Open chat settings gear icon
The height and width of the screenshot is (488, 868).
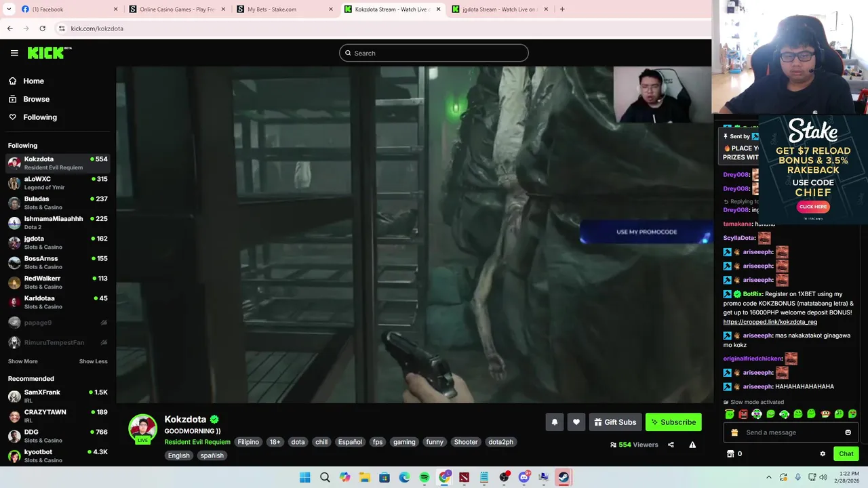tap(823, 454)
